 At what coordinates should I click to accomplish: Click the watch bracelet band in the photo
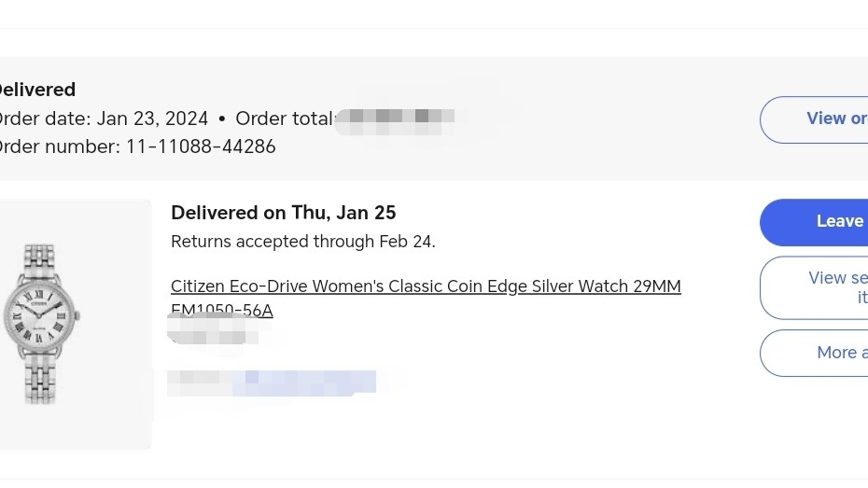click(x=40, y=377)
